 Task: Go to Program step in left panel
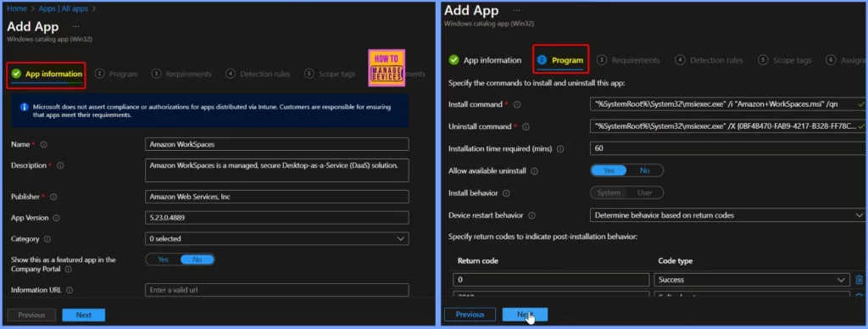click(x=117, y=74)
